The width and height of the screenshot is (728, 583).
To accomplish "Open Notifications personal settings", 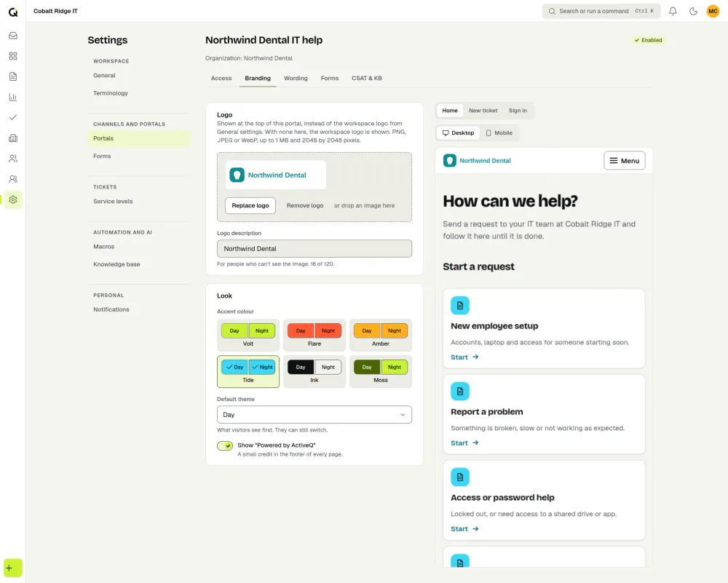I will pyautogui.click(x=139, y=309).
